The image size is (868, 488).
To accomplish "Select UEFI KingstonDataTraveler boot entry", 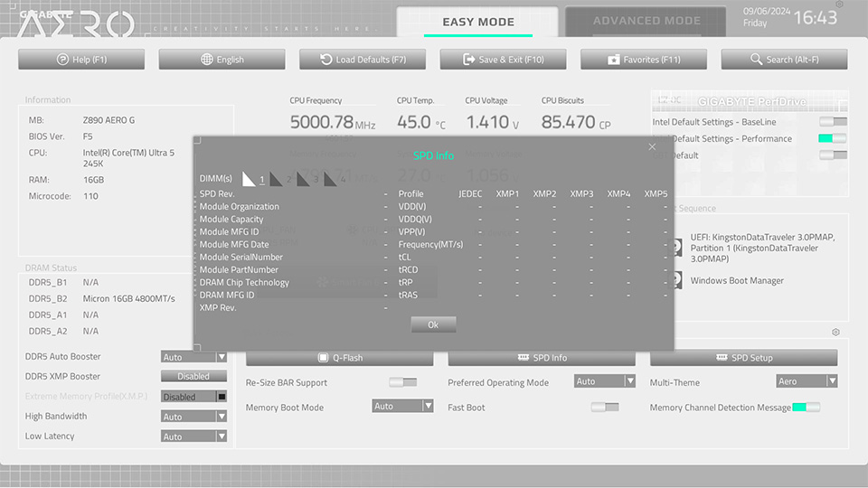I will (x=762, y=248).
